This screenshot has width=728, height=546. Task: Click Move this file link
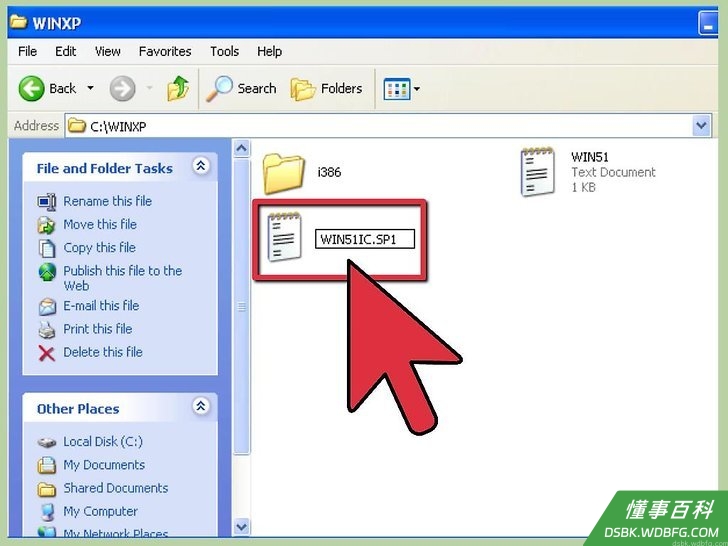pos(100,224)
